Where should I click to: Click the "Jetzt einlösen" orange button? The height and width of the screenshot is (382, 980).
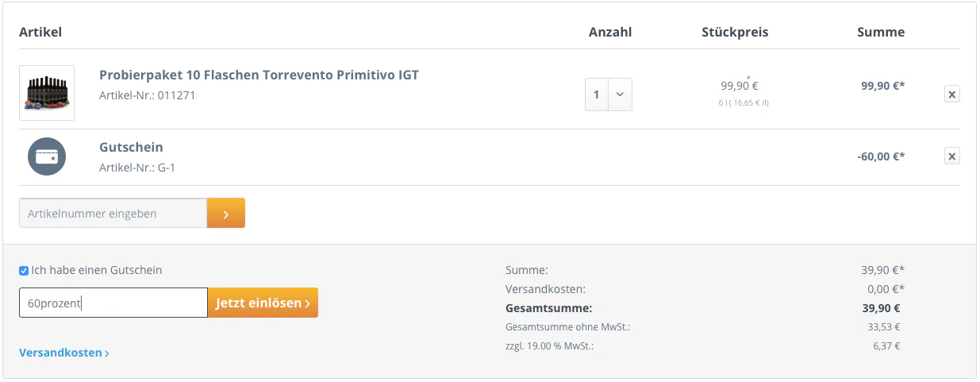tap(263, 303)
